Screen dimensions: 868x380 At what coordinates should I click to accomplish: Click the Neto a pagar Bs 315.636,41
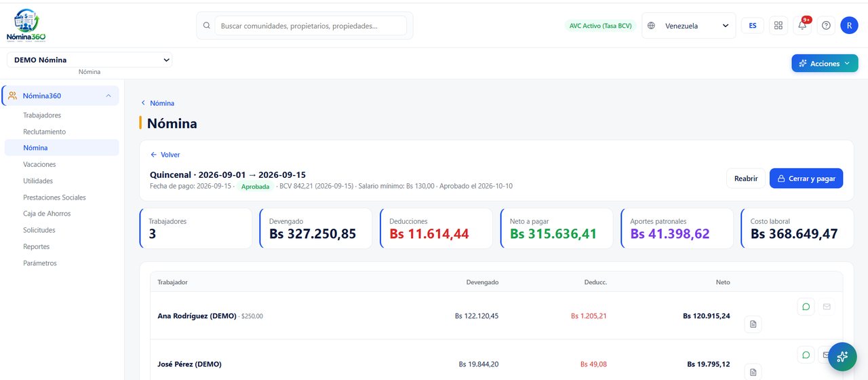coord(553,234)
